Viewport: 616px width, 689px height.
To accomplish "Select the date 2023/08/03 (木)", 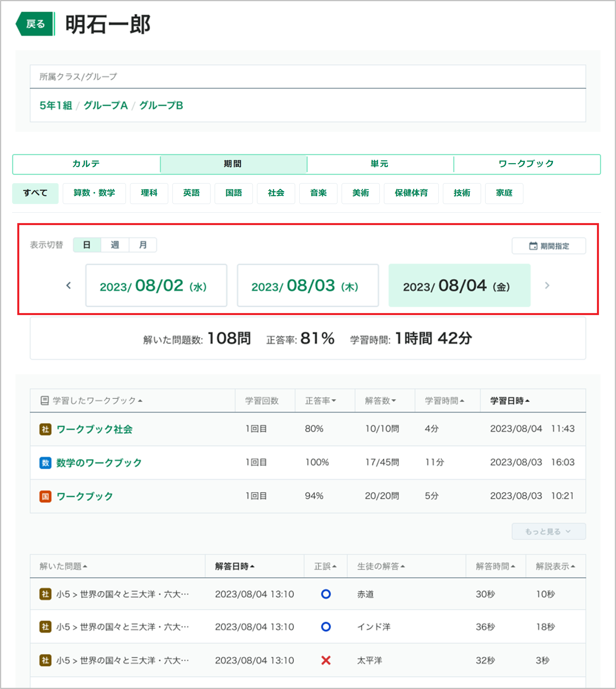I will tap(308, 285).
